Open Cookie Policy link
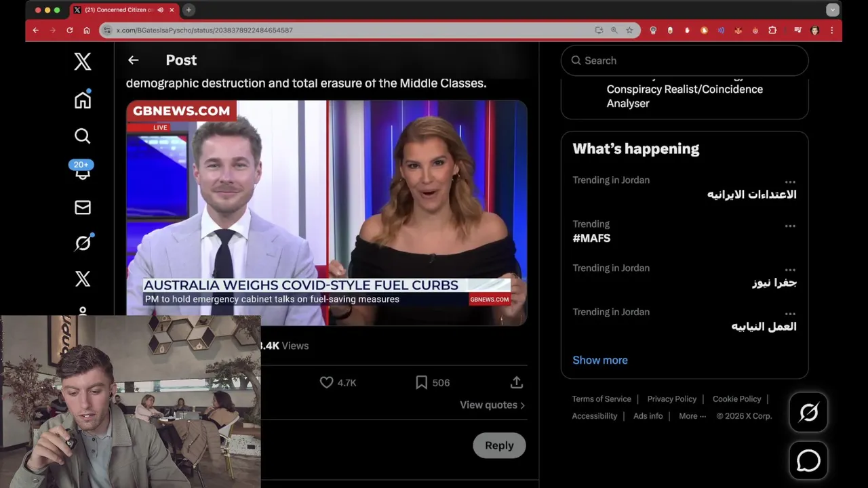 (x=736, y=399)
